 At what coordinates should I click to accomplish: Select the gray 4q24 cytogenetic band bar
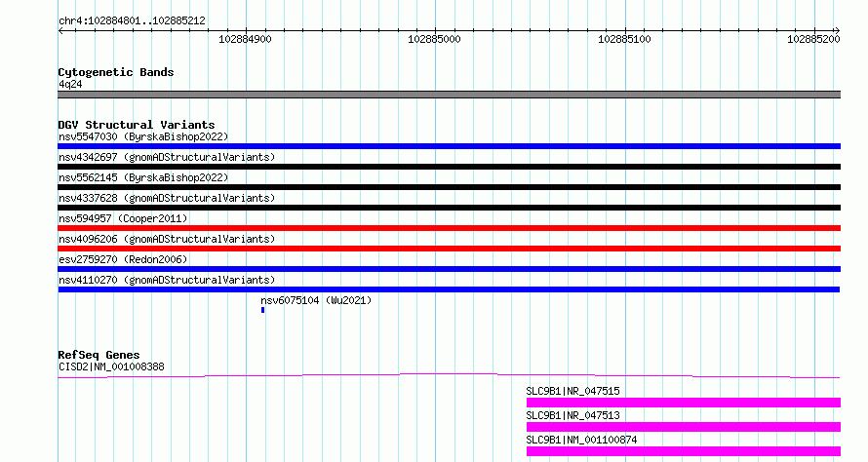tap(449, 95)
